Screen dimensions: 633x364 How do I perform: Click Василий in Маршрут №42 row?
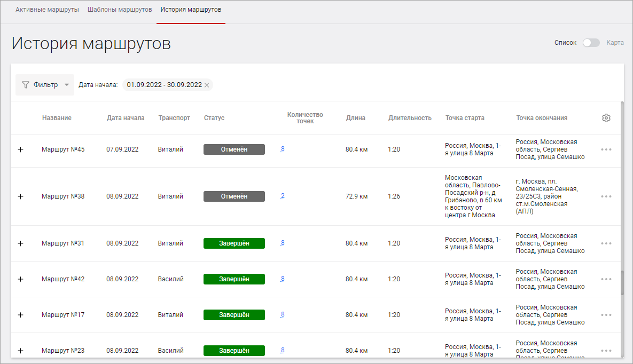[x=171, y=279]
